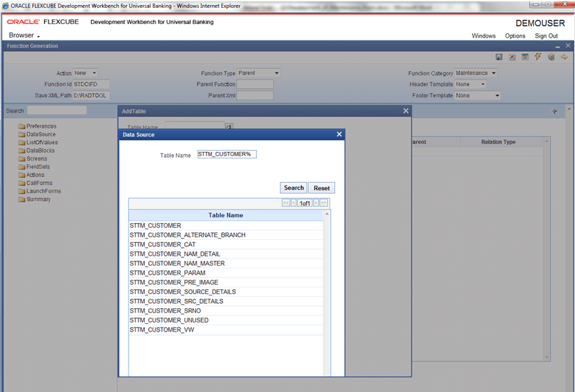575x392 pixels.
Task: Click the red X toolbar icon
Action: (512, 57)
